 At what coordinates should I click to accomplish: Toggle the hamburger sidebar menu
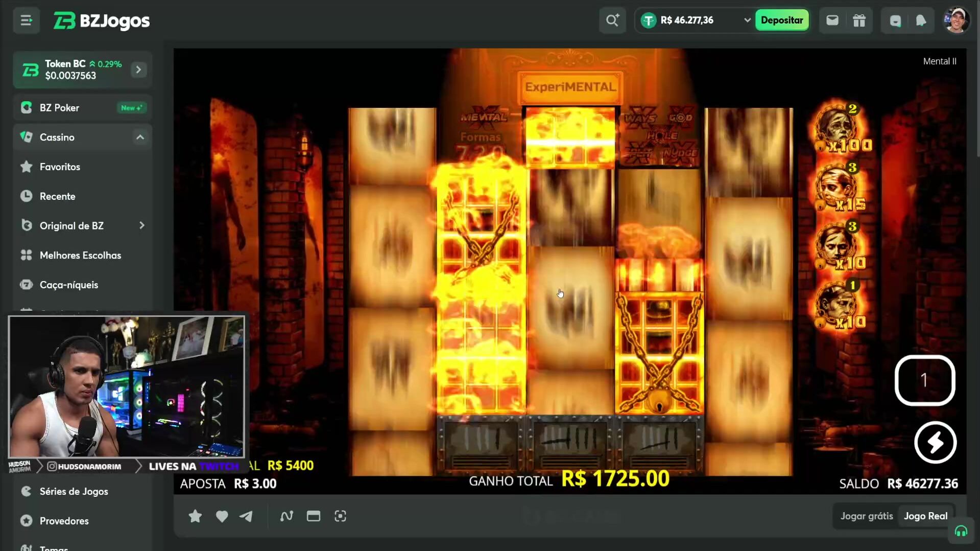coord(26,20)
